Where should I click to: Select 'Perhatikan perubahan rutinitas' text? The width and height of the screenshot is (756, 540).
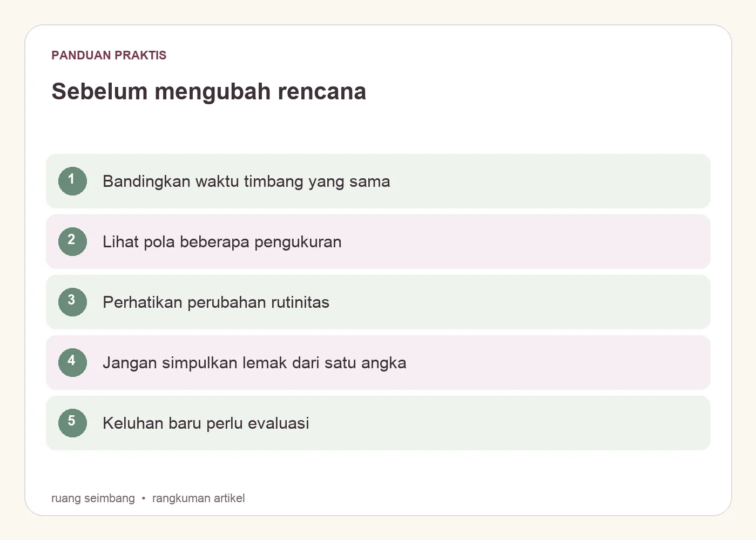click(216, 302)
